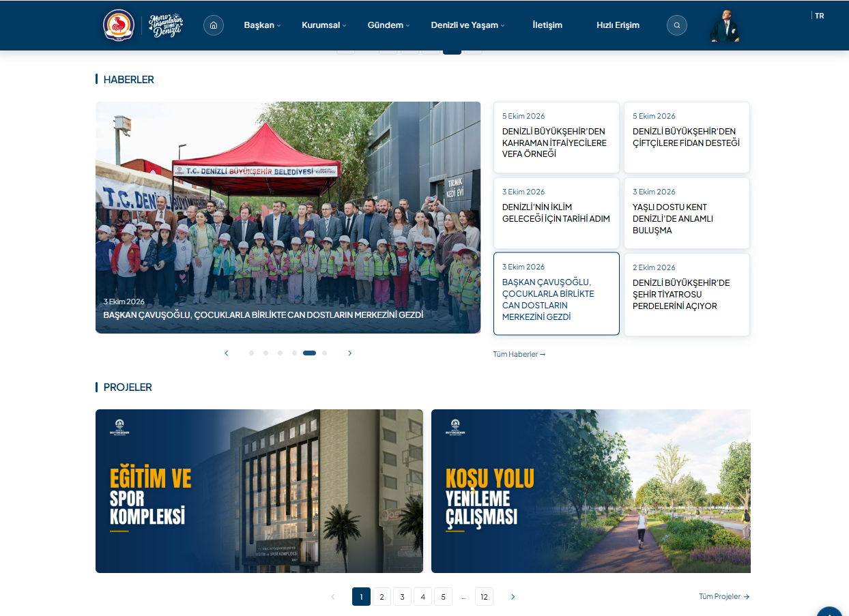Expand the Kurumsal dropdown menu
849x616 pixels.
point(324,25)
